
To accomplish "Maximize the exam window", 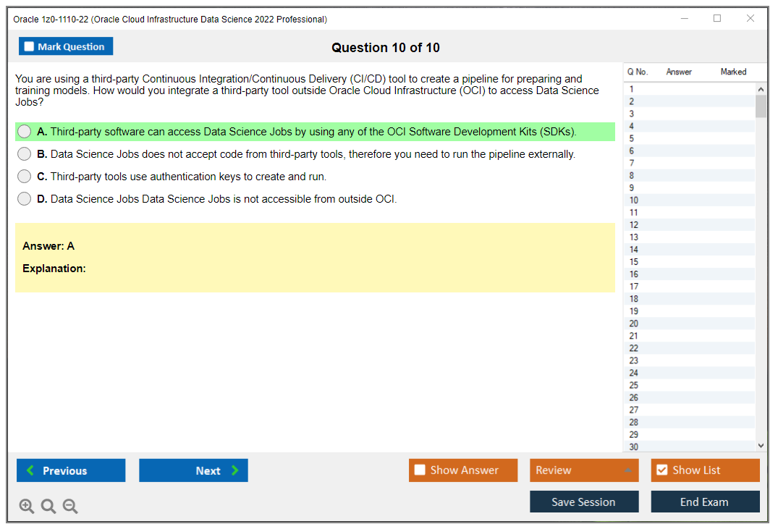I will coord(717,19).
